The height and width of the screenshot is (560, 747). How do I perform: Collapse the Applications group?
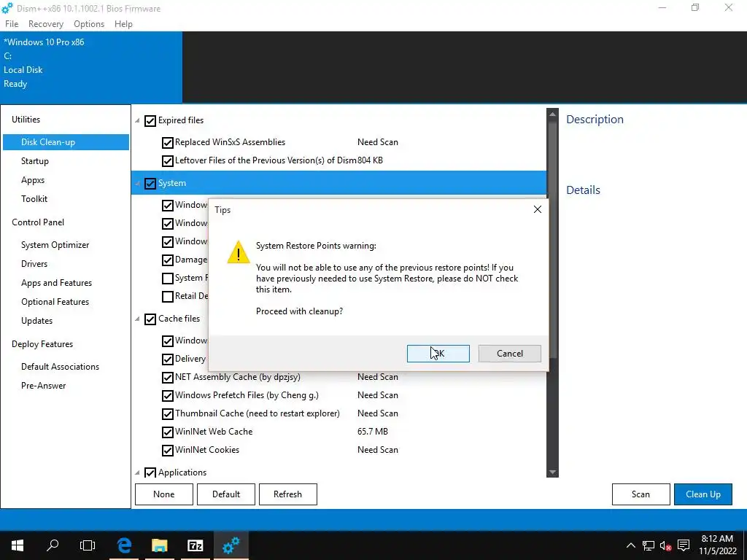137,472
